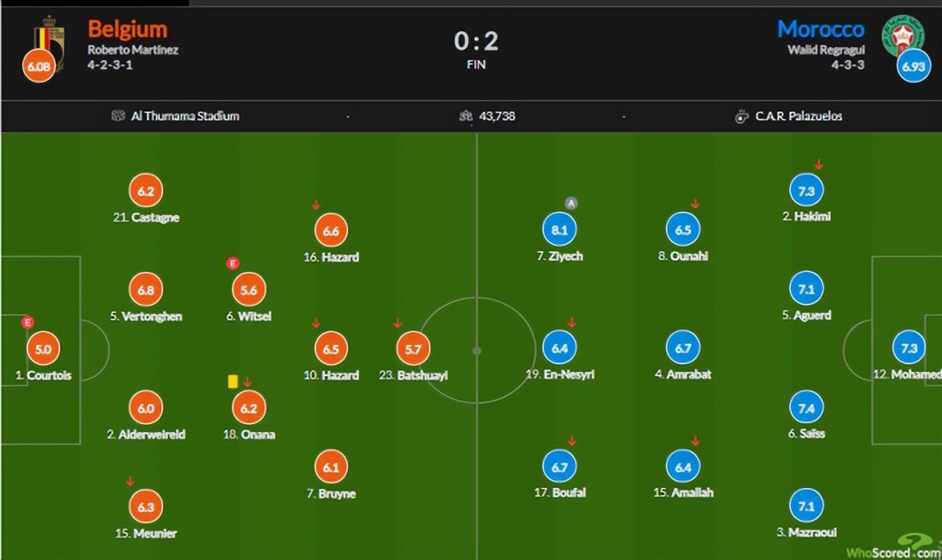Click substitution arrow above Meunier
This screenshot has width=942, height=560.
pos(130,481)
